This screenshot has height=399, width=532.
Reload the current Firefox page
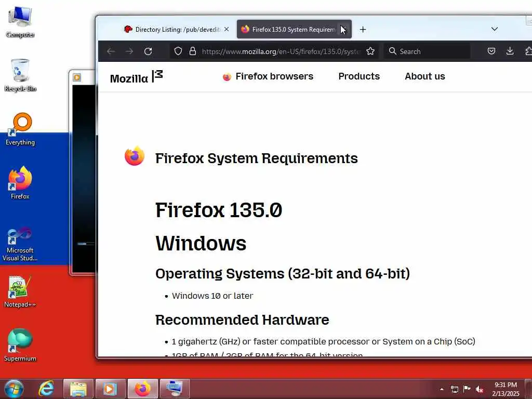point(148,51)
